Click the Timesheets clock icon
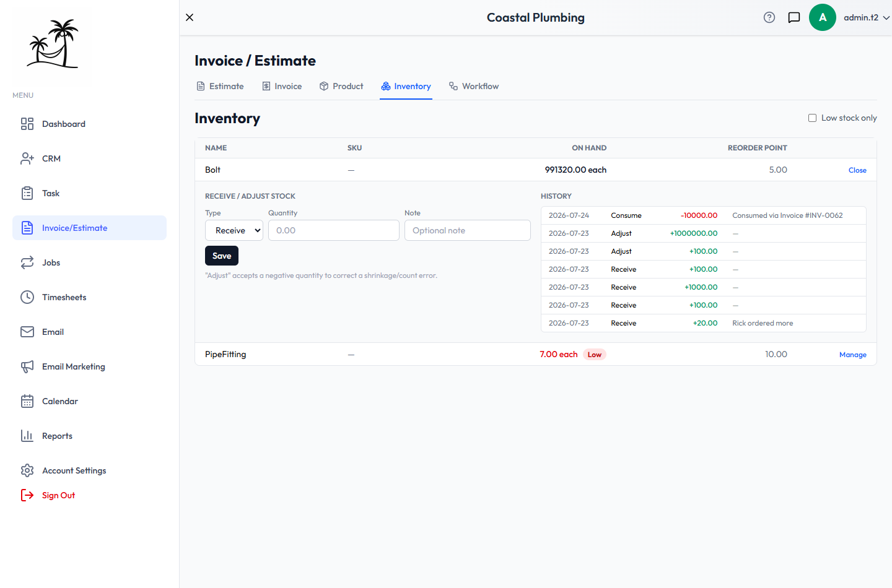 pyautogui.click(x=27, y=297)
